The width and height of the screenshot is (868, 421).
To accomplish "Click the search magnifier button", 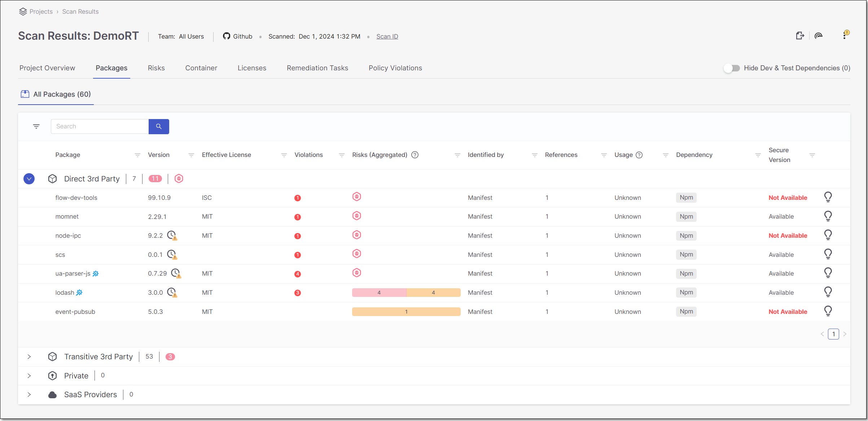I will (x=159, y=126).
